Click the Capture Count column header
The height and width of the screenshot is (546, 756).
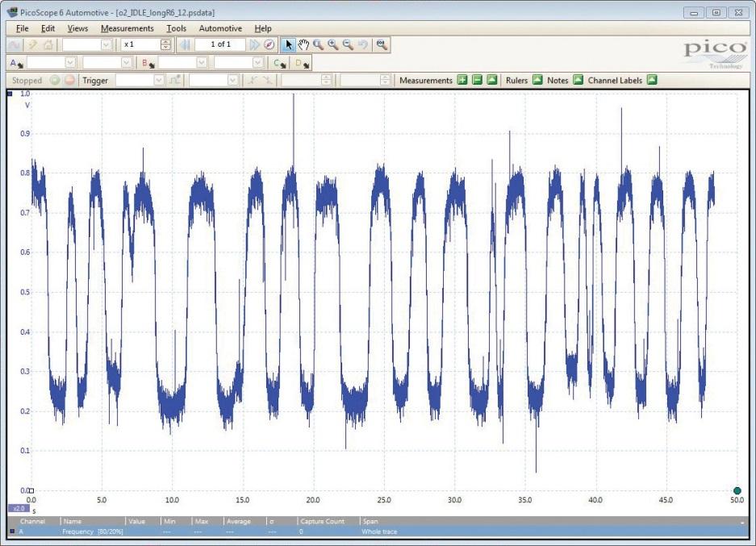[x=322, y=522]
